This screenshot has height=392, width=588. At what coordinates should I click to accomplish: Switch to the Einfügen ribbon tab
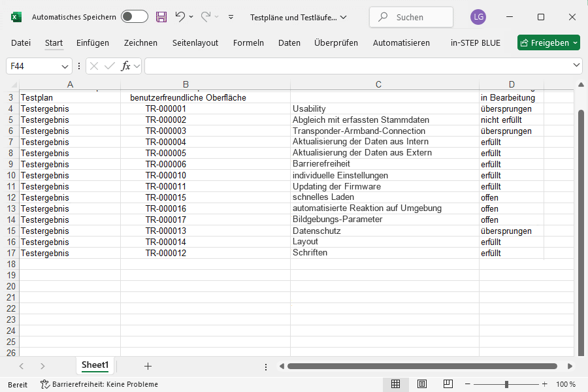pyautogui.click(x=93, y=43)
